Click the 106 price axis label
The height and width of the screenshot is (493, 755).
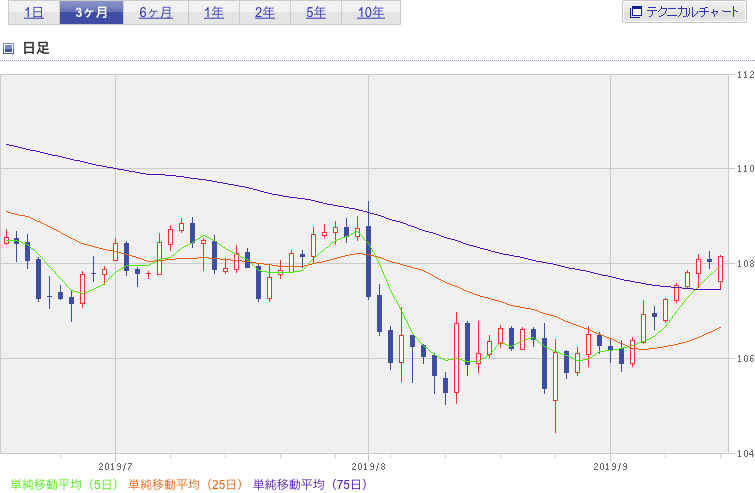(745, 358)
